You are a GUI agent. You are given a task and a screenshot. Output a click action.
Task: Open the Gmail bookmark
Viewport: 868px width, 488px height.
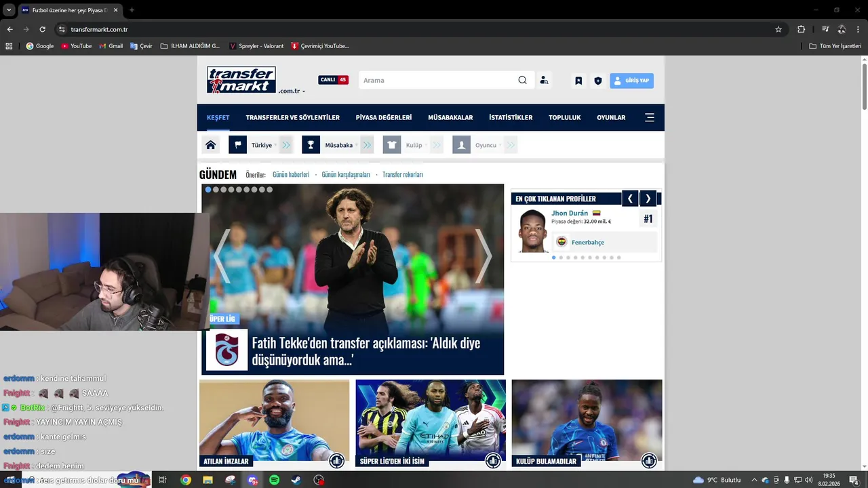click(x=111, y=46)
